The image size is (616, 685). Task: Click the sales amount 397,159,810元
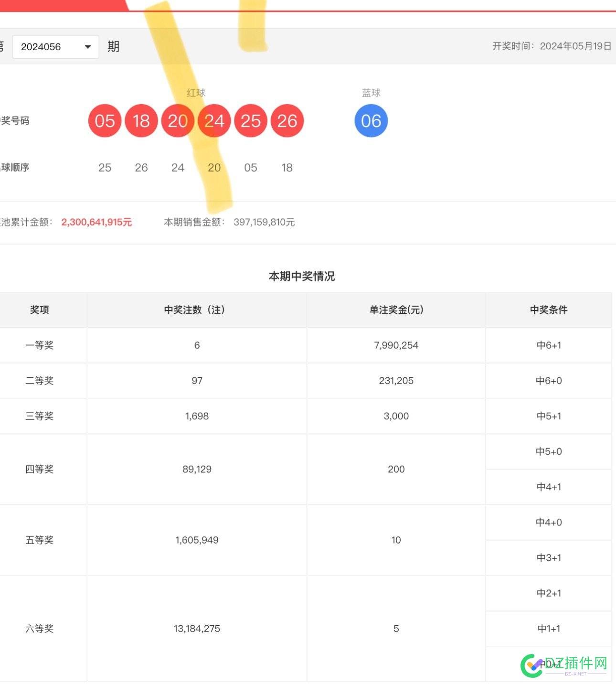[x=264, y=222]
